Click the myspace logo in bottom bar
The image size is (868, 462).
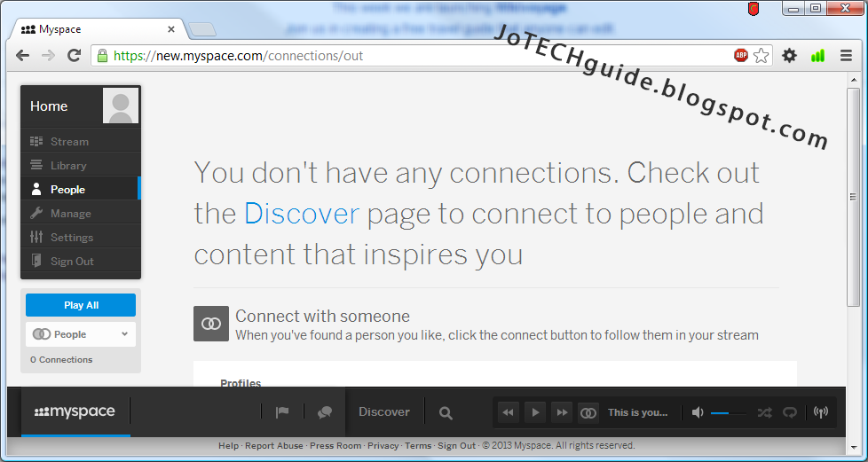coord(75,411)
